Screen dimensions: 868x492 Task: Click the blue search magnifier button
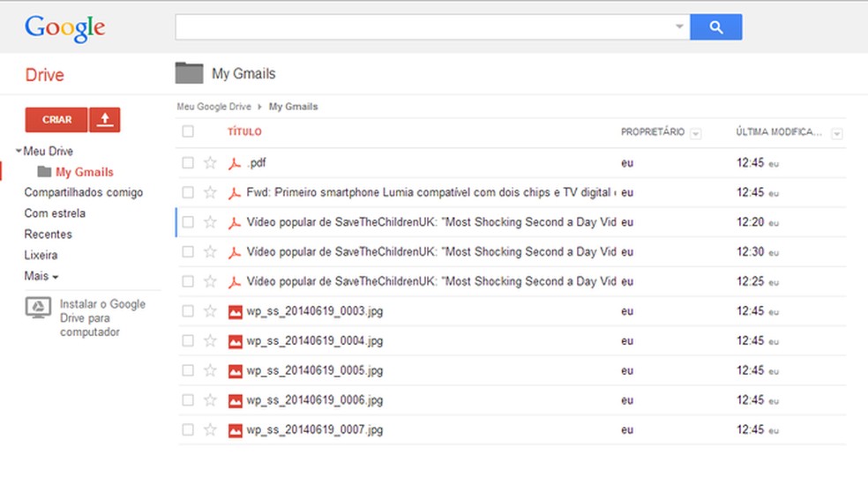coord(715,27)
